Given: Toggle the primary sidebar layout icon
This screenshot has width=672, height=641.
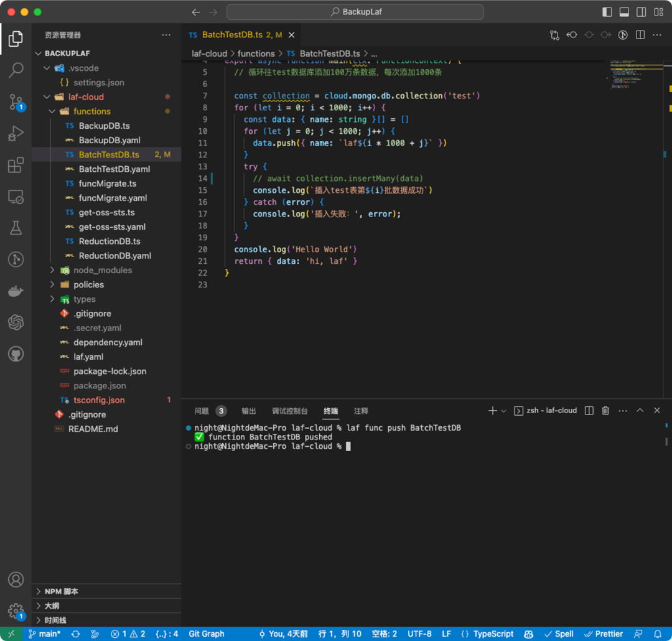Looking at the screenshot, I should (x=607, y=12).
